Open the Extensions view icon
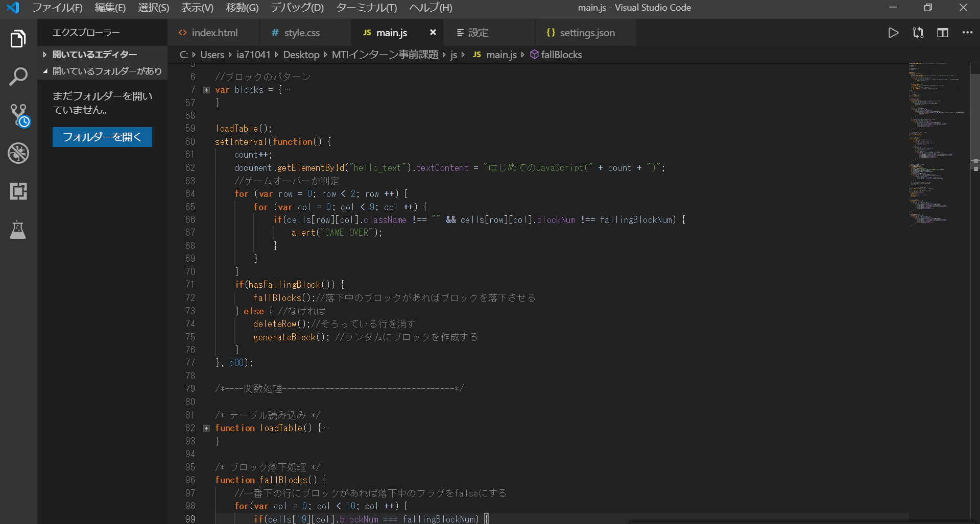Viewport: 980px width, 524px height. click(18, 191)
